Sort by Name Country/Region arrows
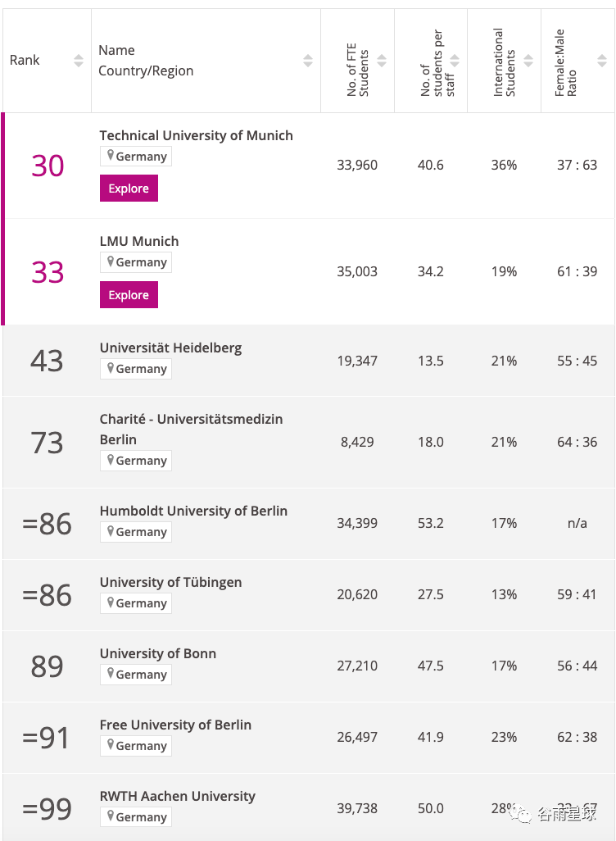The width and height of the screenshot is (616, 841). 308,61
